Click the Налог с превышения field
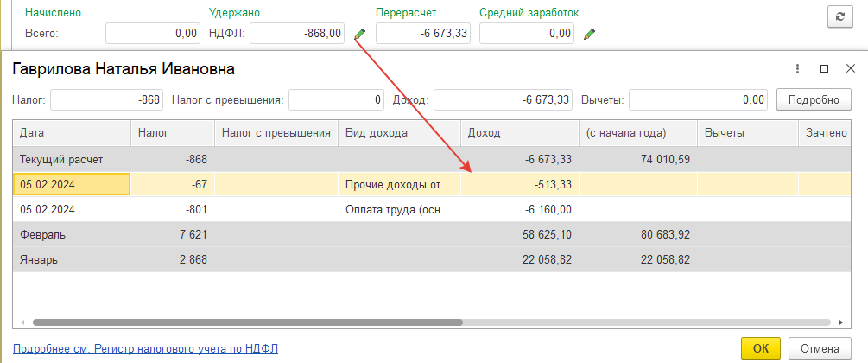Image resolution: width=868 pixels, height=363 pixels. [336, 99]
